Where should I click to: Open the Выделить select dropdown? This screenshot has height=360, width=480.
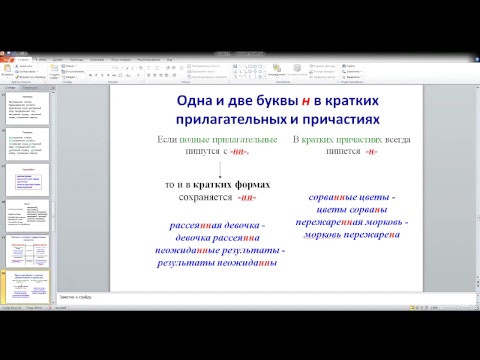click(x=352, y=77)
